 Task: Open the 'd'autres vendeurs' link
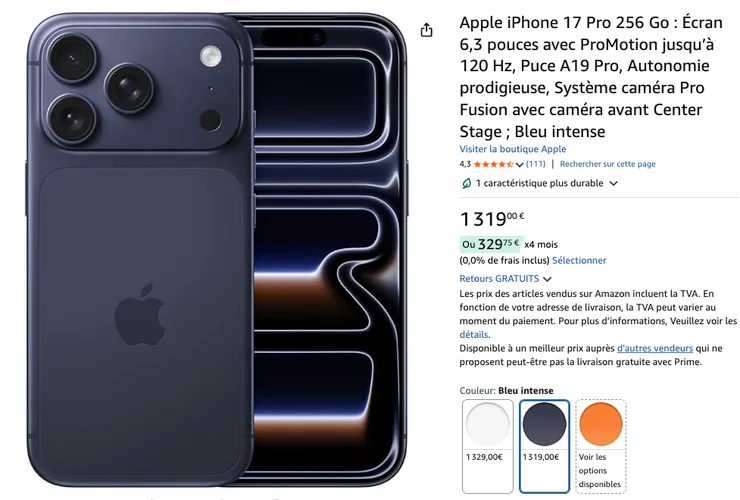coord(655,348)
